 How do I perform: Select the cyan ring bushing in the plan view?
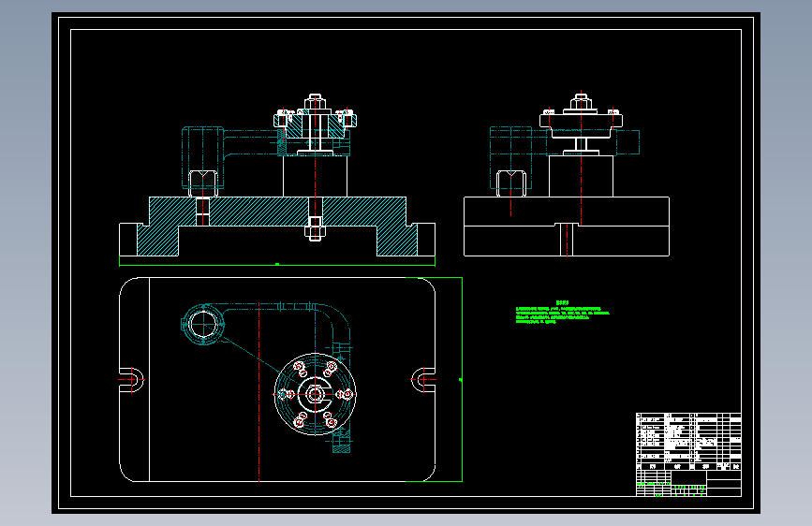point(203,325)
